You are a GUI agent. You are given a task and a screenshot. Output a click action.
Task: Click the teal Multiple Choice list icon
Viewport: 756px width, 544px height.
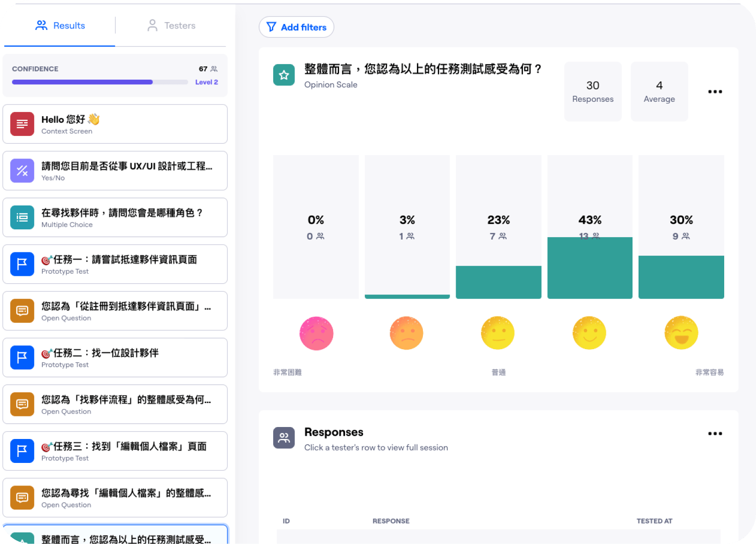click(22, 217)
